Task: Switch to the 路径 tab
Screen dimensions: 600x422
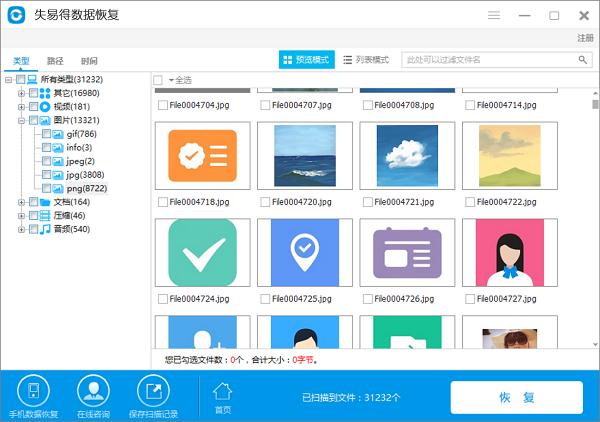Action: (55, 60)
